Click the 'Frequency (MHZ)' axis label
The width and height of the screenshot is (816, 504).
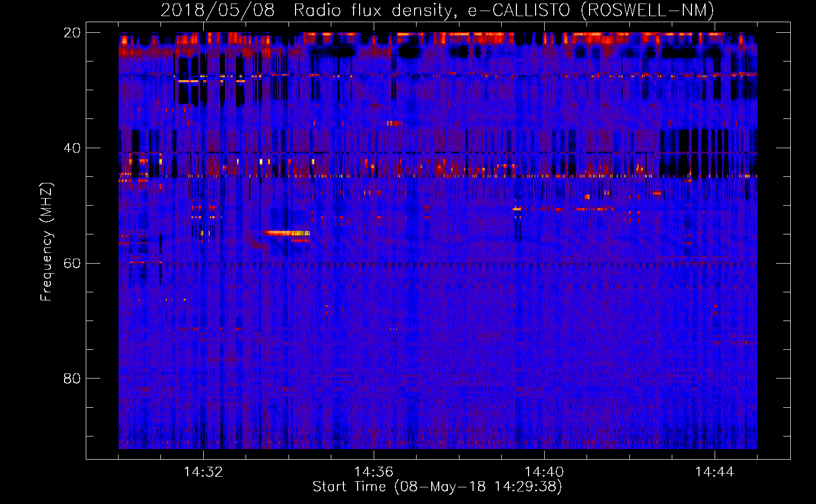pos(46,242)
